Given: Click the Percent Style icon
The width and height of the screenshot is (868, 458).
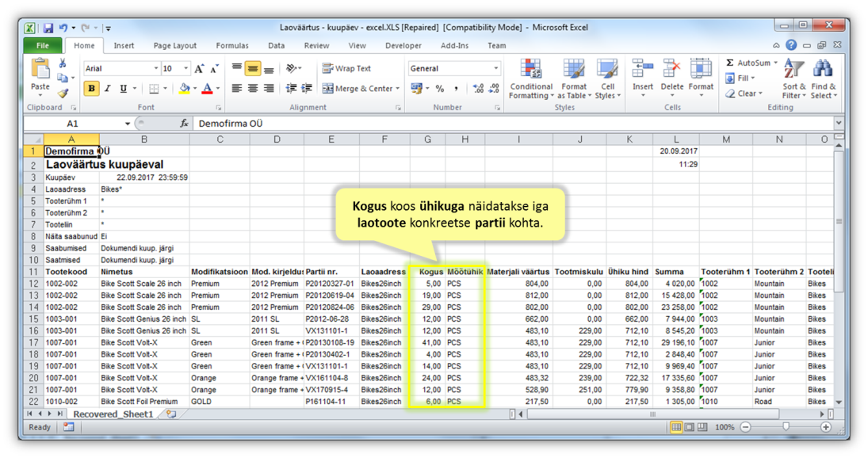Looking at the screenshot, I should 440,89.
